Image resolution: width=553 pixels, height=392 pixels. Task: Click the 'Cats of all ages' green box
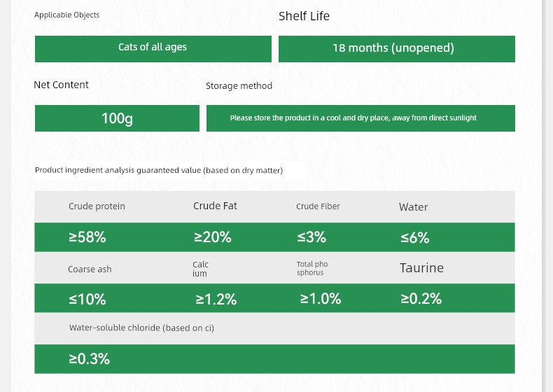tap(153, 48)
